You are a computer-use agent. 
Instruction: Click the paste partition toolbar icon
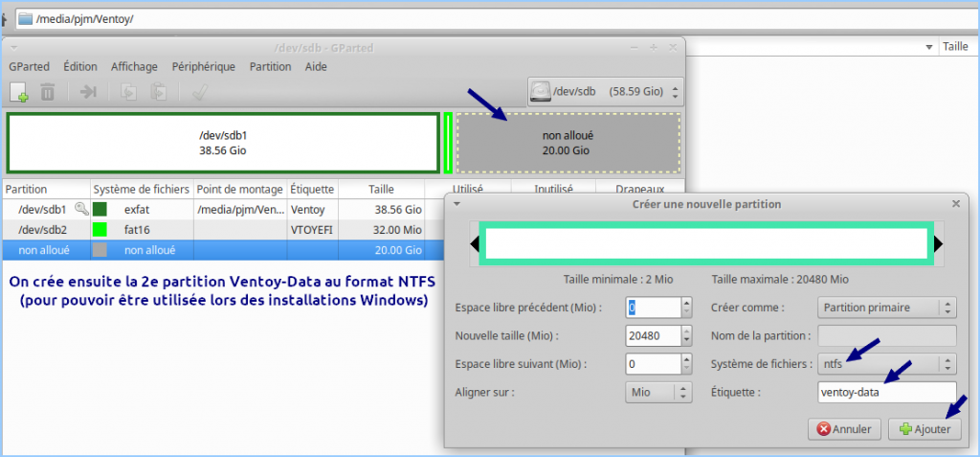click(160, 92)
